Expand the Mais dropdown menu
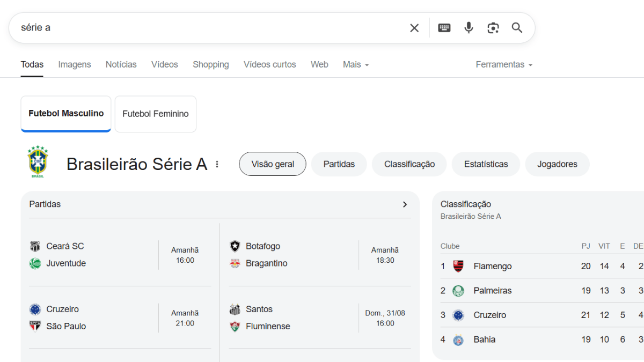The width and height of the screenshot is (644, 362). click(x=356, y=64)
